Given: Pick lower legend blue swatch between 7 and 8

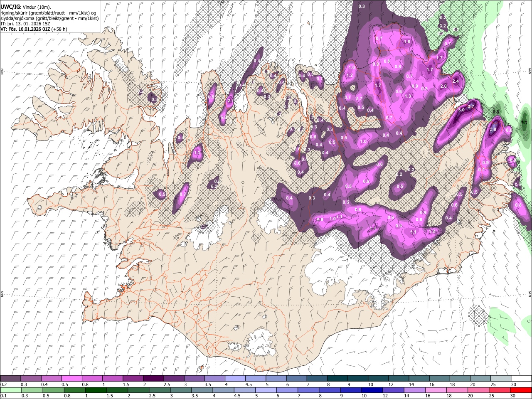Looking at the screenshot, I should click(x=308, y=390).
